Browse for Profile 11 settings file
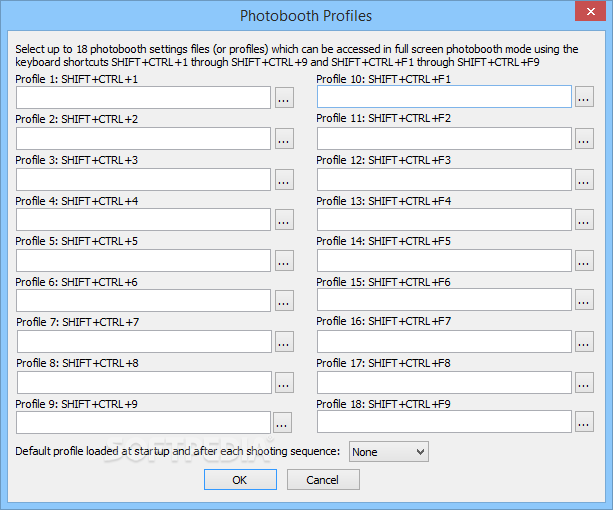 click(x=584, y=139)
